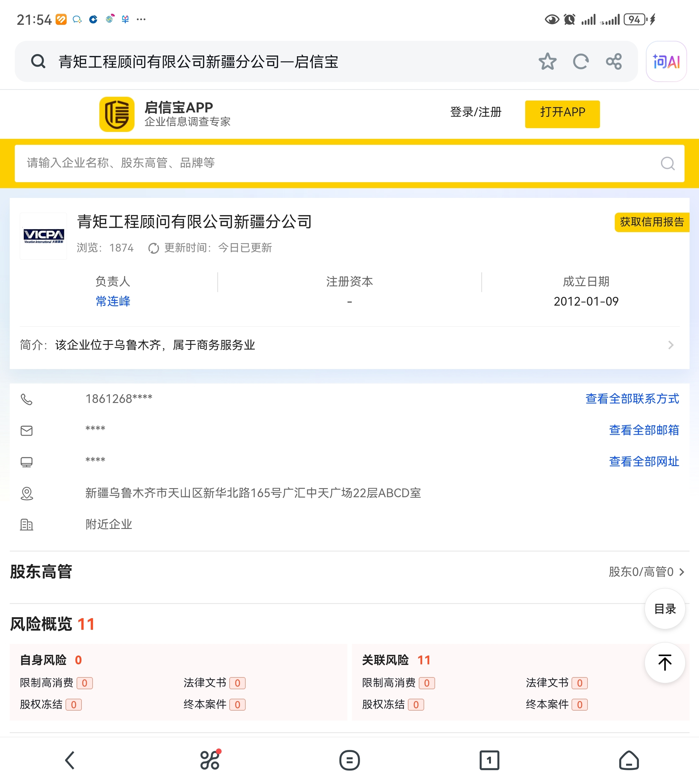Open the 目录 floating button
Viewport: 699px width, 784px height.
[x=665, y=609]
